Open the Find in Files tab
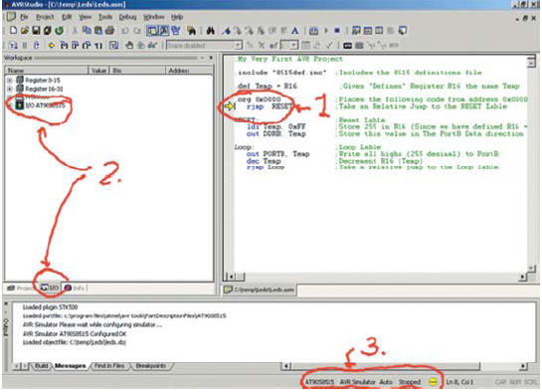The image size is (542, 392). [109, 366]
